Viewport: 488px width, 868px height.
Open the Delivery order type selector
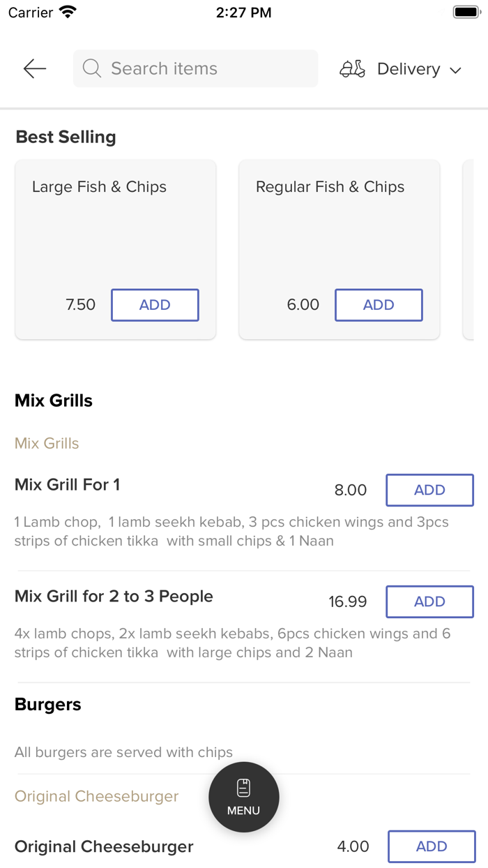409,69
